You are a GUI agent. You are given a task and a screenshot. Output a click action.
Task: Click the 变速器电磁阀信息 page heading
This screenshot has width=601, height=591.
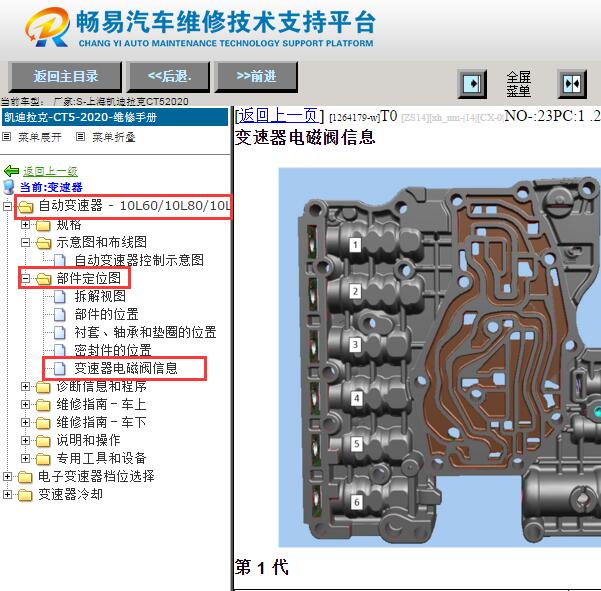305,137
